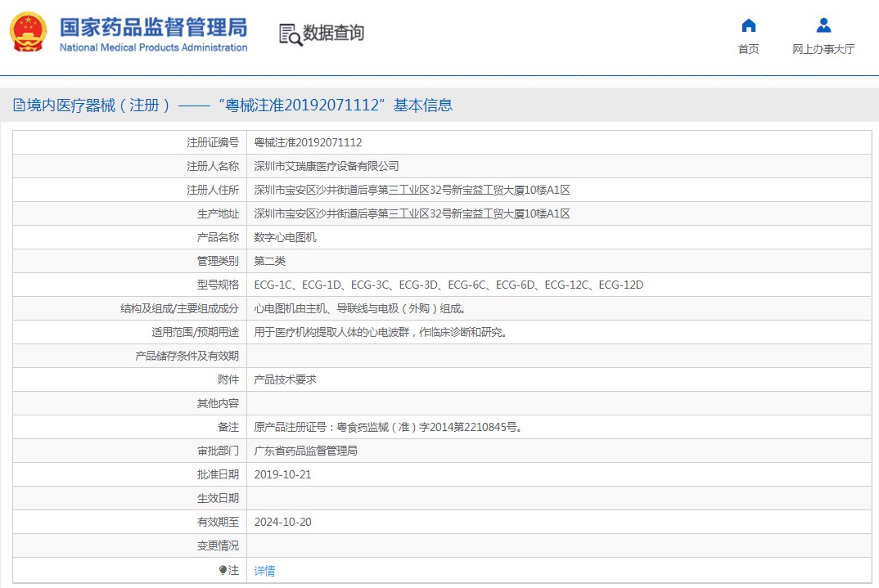This screenshot has width=879, height=588.
Task: Click registration number 粤械注准20192071112 in table
Action: pyautogui.click(x=308, y=142)
